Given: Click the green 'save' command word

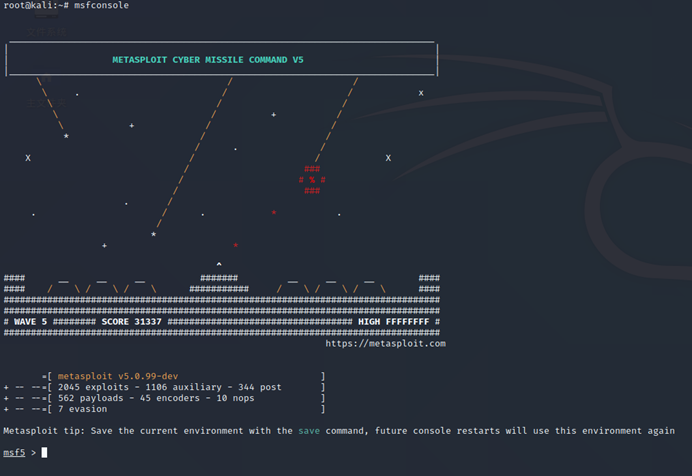Looking at the screenshot, I should (309, 431).
